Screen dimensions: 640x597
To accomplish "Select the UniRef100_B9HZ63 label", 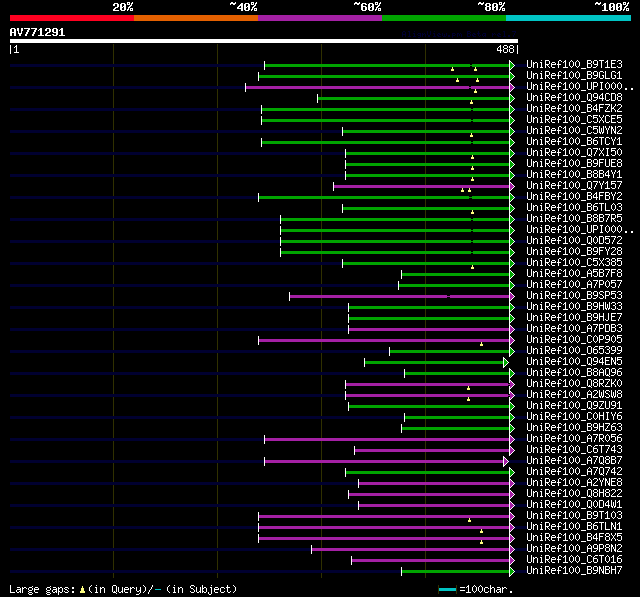I will point(574,428).
